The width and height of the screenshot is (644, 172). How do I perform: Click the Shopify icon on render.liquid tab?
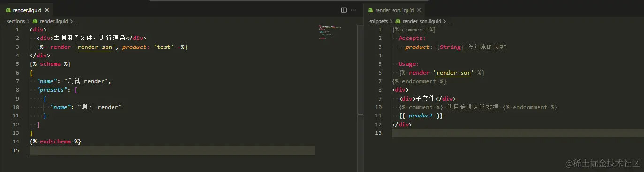pos(8,10)
